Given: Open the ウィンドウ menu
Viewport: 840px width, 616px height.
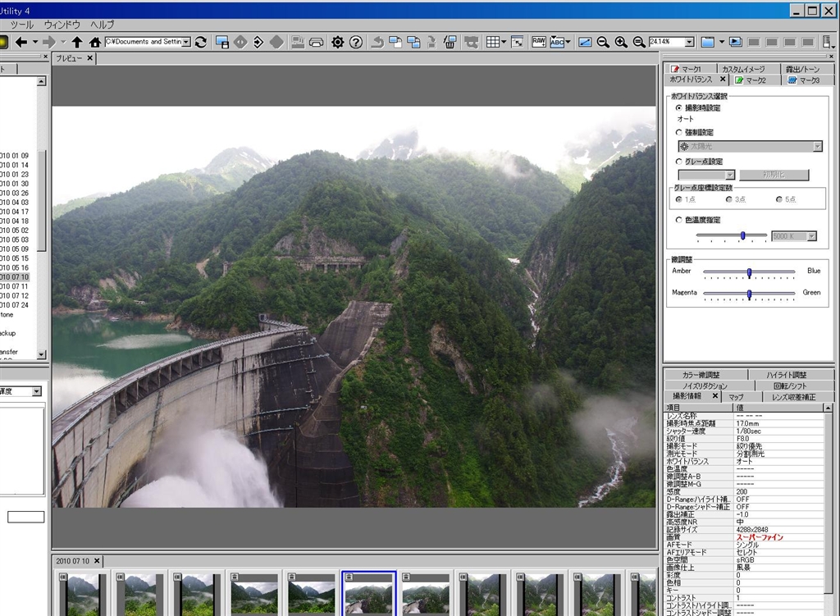Looking at the screenshot, I should 62,25.
